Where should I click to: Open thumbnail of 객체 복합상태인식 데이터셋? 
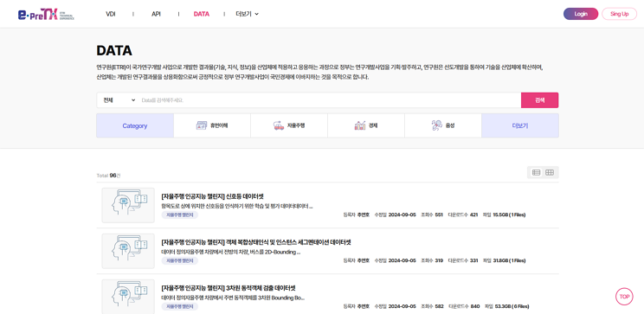click(x=128, y=251)
